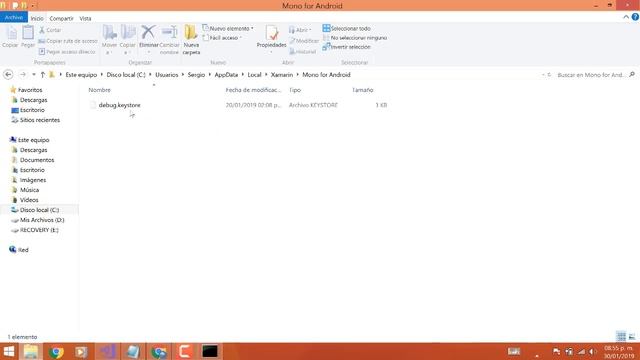Click the Modificar ribbon button

(304, 41)
